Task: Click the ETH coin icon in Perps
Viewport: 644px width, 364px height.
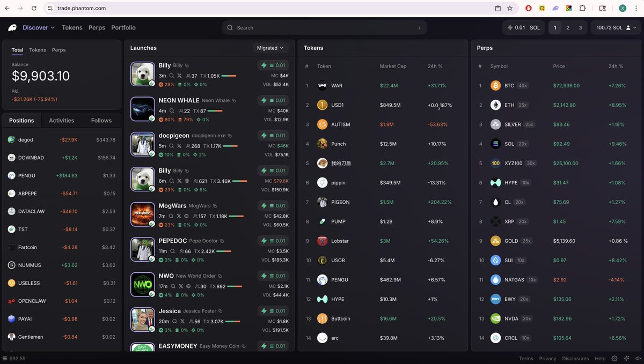Action: click(x=495, y=105)
